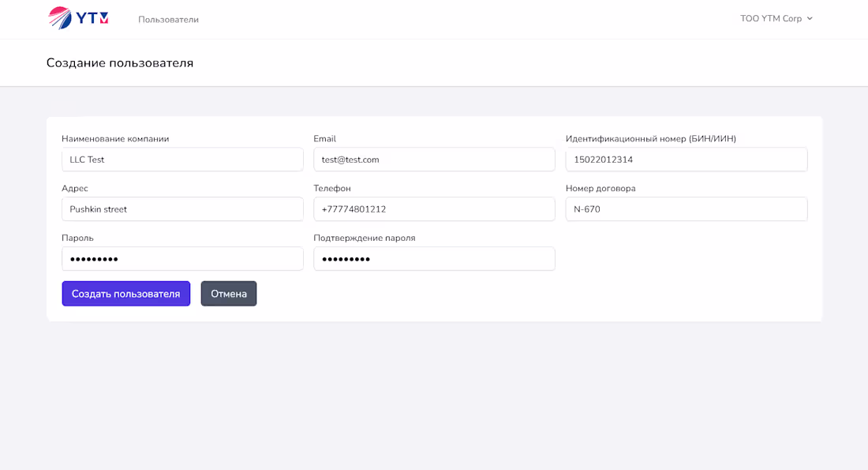Click the Создать пользователя button

point(125,293)
